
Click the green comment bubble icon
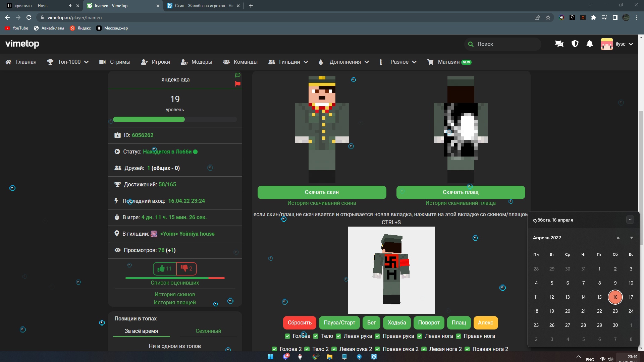tap(238, 75)
